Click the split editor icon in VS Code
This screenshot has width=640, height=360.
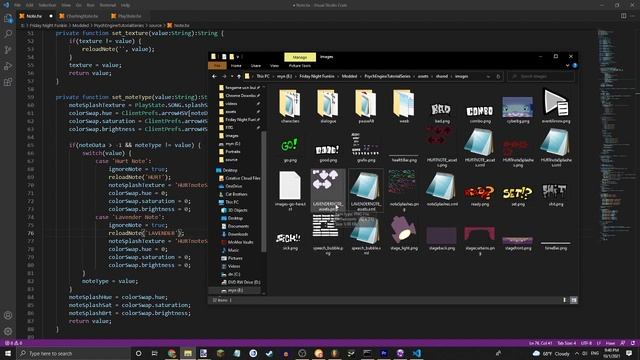click(623, 16)
